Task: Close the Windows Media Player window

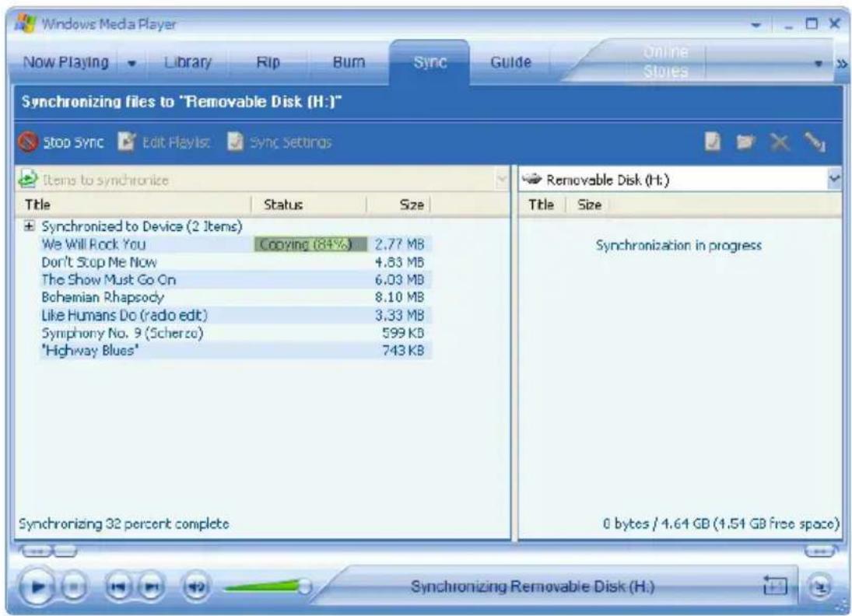Action: 834,23
